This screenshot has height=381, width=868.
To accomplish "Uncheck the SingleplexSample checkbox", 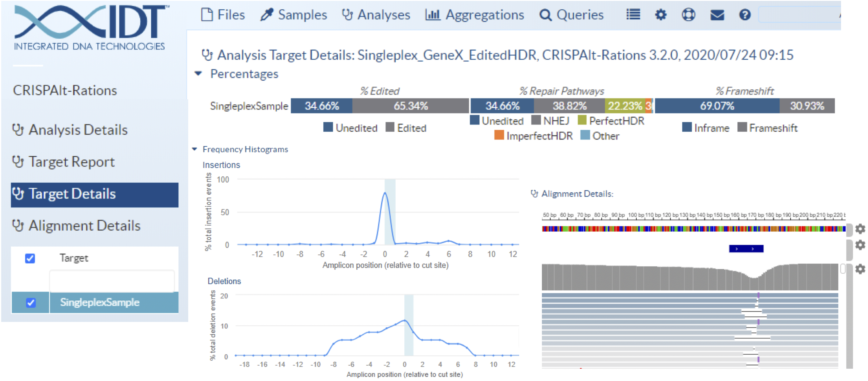I will [x=31, y=302].
